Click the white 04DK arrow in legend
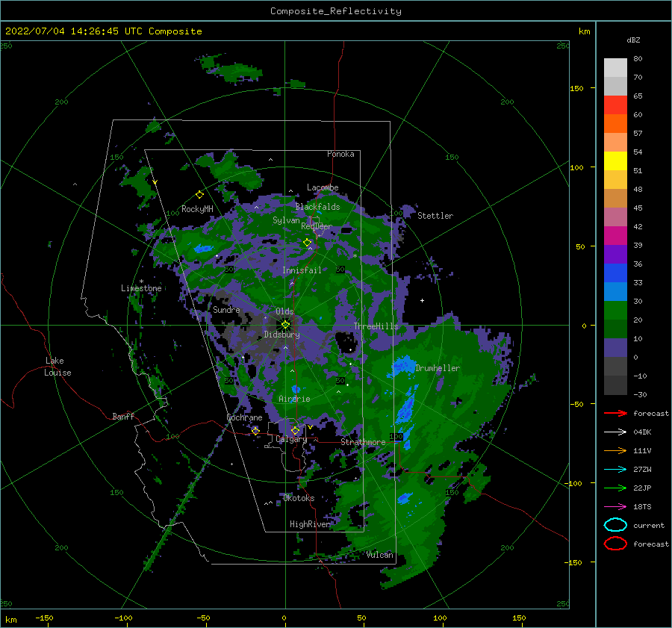The height and width of the screenshot is (628, 672). (x=615, y=432)
